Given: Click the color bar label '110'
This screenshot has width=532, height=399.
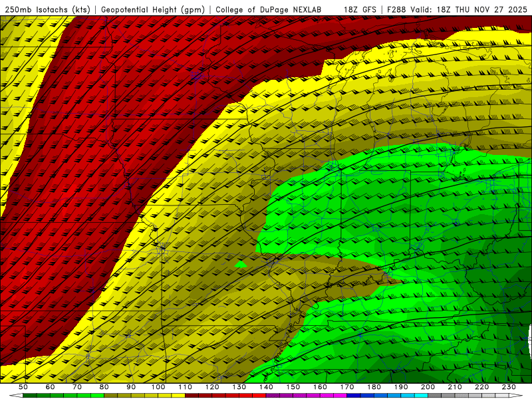Looking at the screenshot, I should coord(186,387).
